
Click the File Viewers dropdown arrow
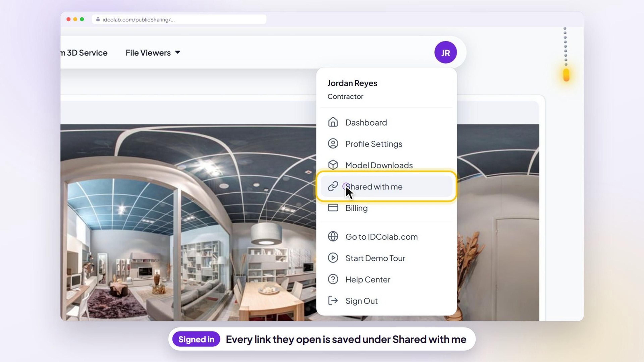(177, 52)
